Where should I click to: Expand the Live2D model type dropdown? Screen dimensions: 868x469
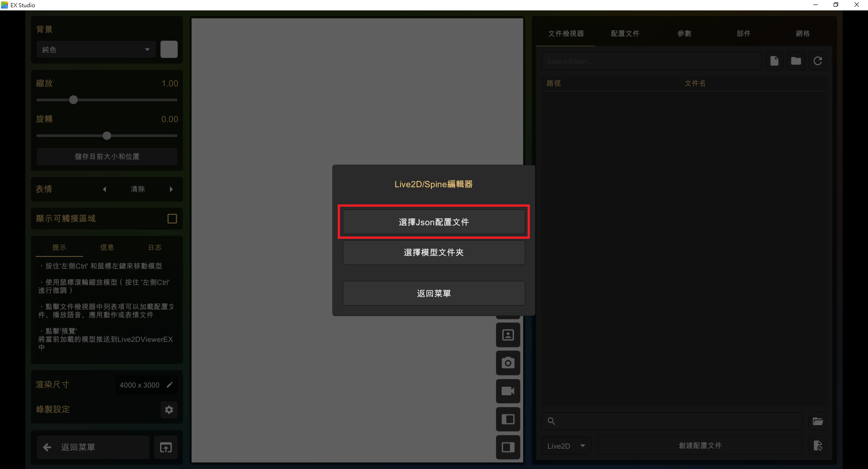point(566,446)
